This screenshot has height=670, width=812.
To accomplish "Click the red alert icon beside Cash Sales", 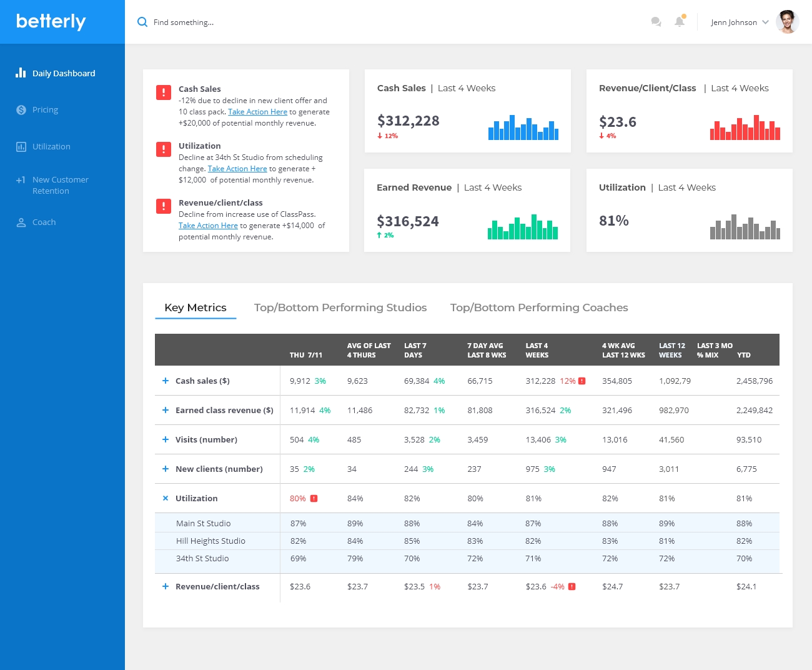I will (x=163, y=92).
